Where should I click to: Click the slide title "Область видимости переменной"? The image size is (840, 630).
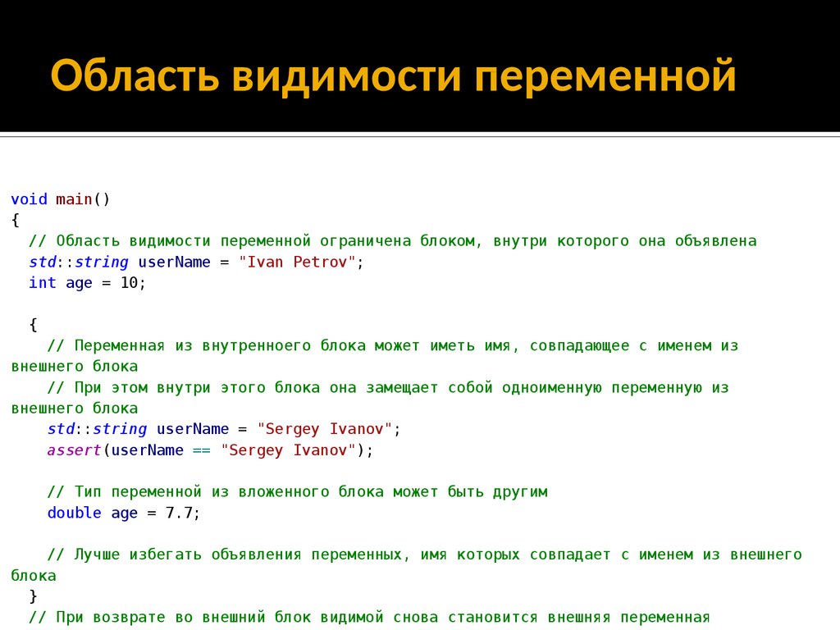click(393, 76)
